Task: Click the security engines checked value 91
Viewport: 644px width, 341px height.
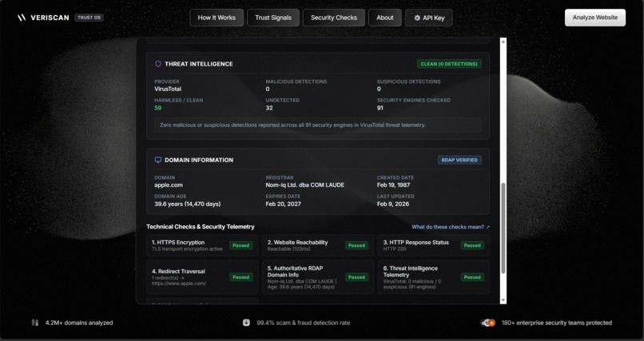Action: tap(380, 108)
